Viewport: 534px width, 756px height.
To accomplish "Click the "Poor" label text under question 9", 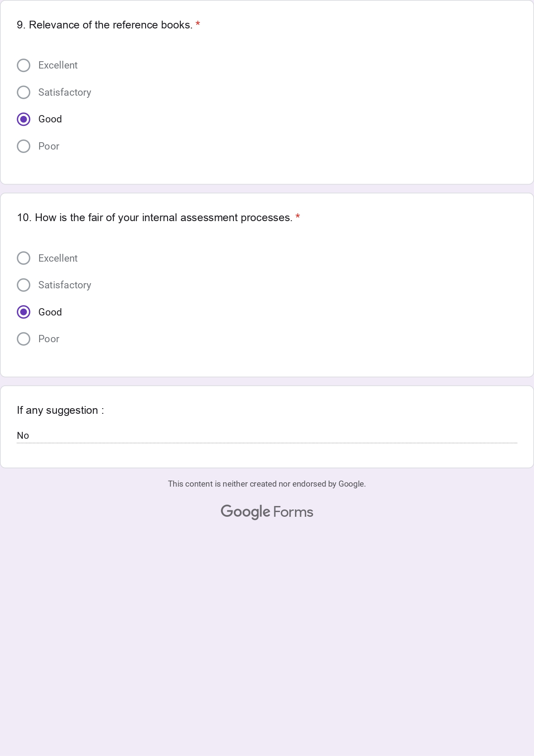I will tap(49, 146).
